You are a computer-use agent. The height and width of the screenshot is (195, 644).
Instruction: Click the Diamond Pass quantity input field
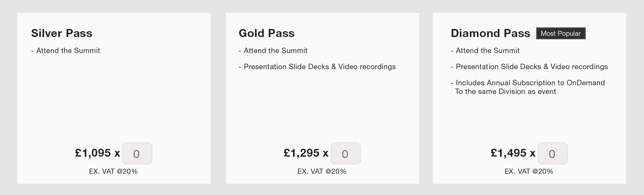point(553,153)
